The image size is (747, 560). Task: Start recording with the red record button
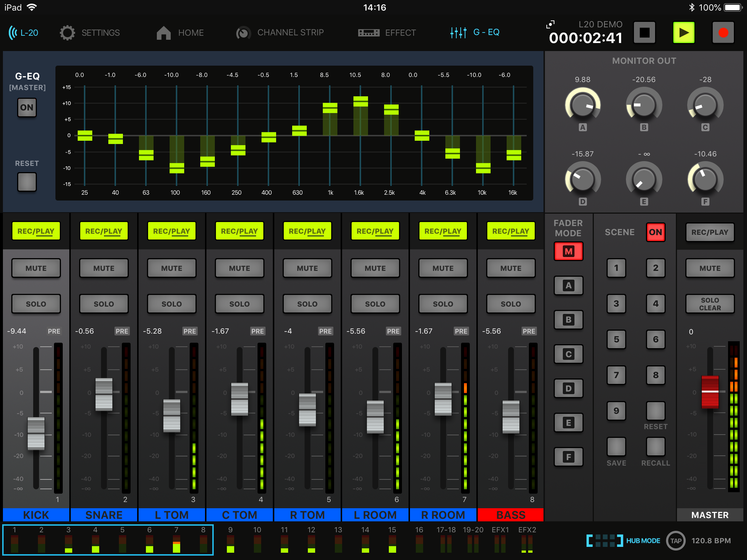click(723, 33)
